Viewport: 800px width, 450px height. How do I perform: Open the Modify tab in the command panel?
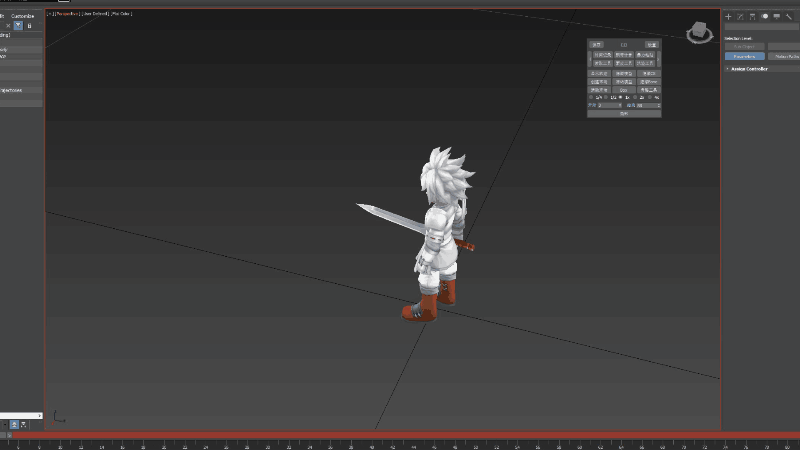point(740,16)
